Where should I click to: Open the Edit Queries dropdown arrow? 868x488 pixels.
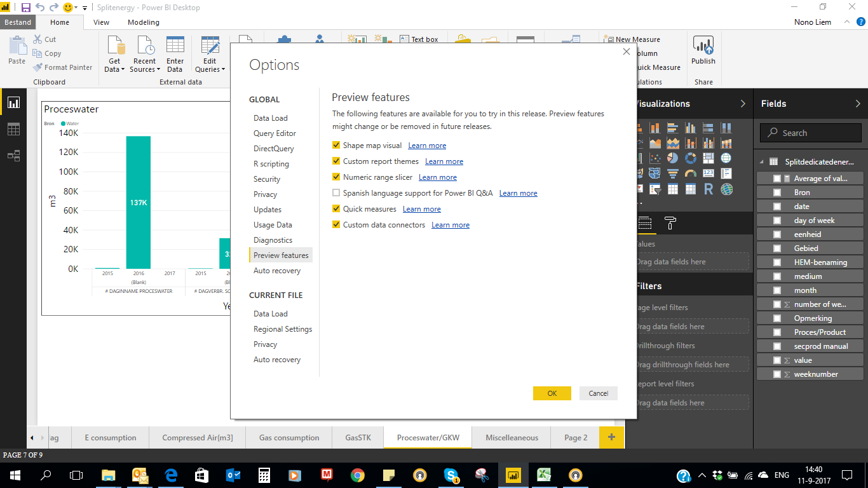coord(223,70)
